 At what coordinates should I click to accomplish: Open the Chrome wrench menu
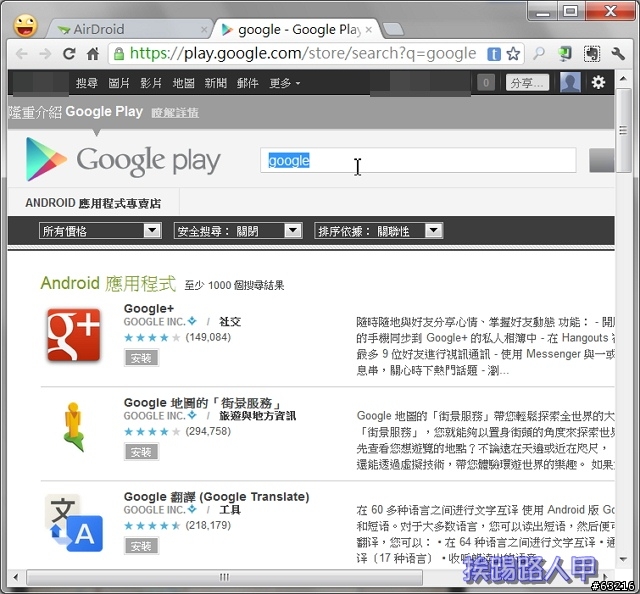[618, 53]
